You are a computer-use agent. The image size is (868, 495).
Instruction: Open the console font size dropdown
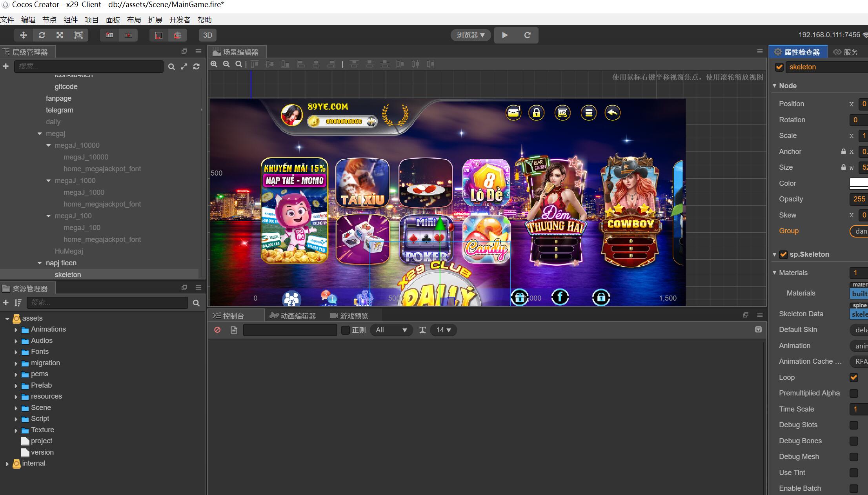point(444,330)
